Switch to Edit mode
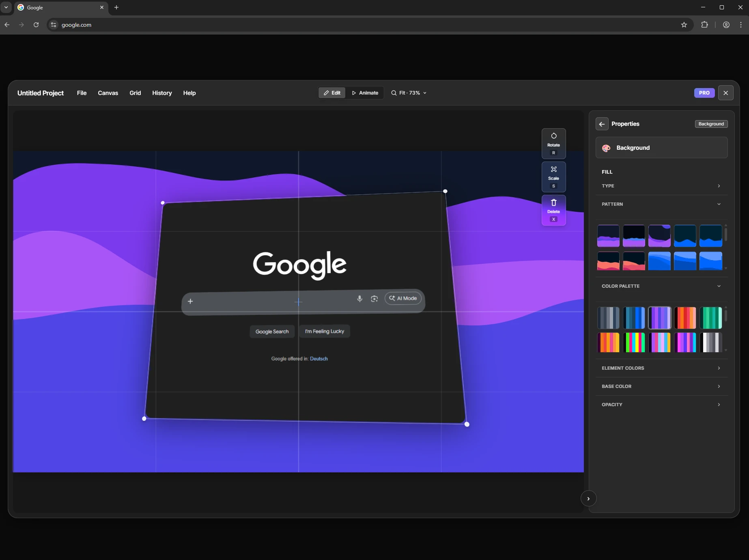Viewport: 749px width, 560px height. coord(331,93)
